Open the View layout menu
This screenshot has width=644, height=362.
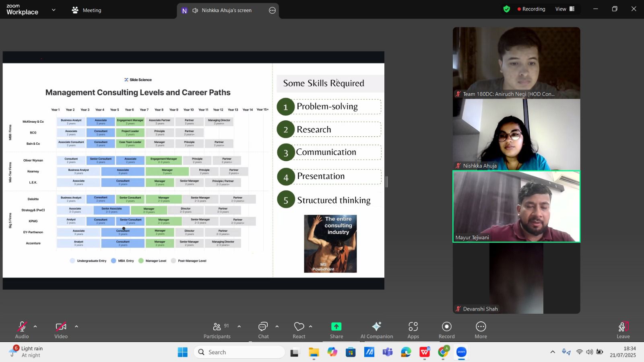(565, 9)
